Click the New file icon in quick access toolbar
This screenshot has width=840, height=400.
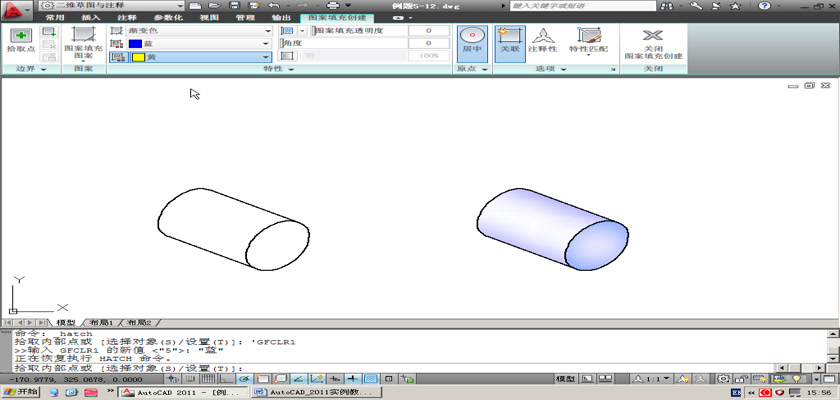coord(196,5)
